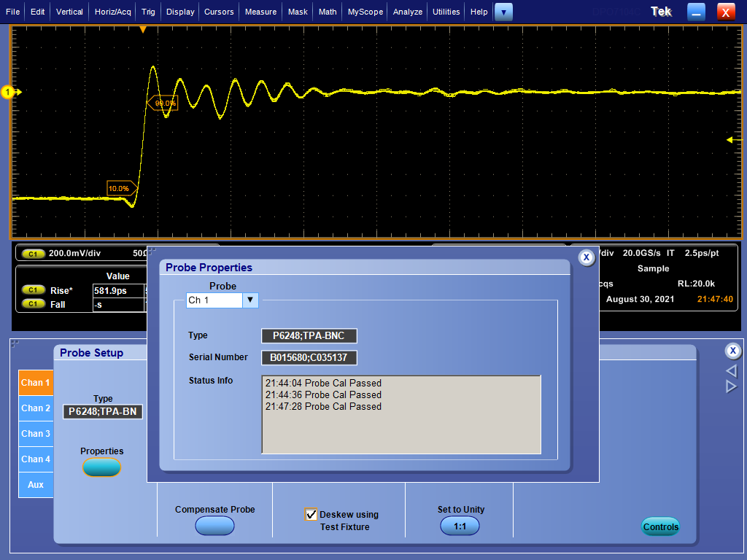The image size is (747, 560).
Task: Click the Compensate Probe button
Action: click(214, 526)
